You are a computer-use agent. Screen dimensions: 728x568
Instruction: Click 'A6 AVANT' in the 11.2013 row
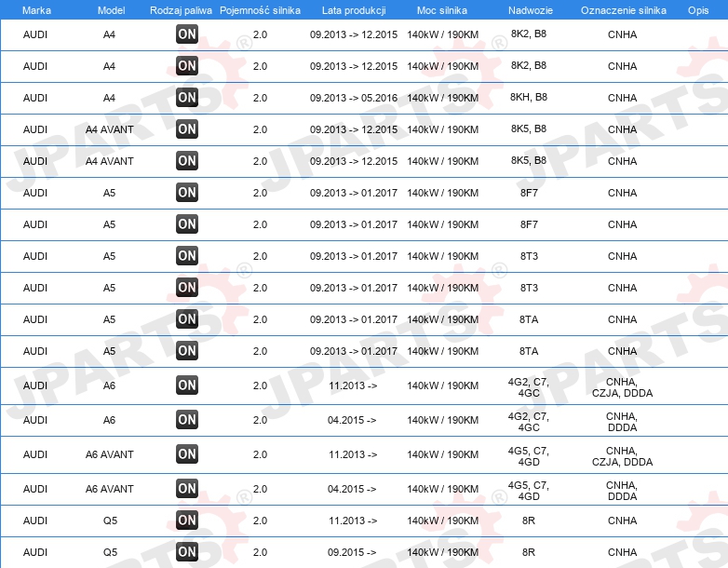point(110,454)
